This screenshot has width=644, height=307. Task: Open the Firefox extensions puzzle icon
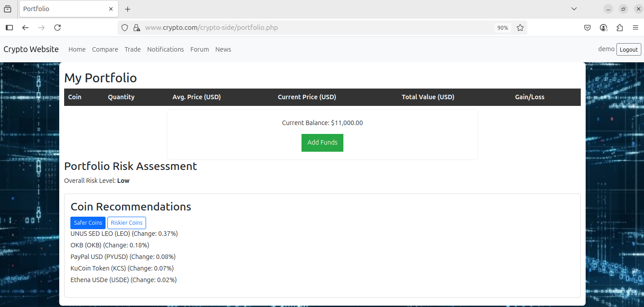tap(620, 28)
